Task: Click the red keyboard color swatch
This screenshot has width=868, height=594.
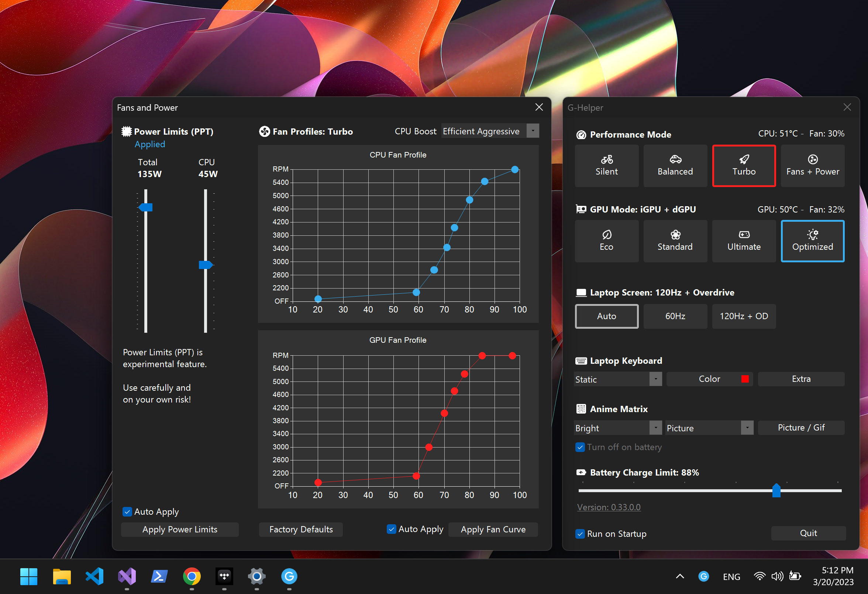Action: point(744,379)
